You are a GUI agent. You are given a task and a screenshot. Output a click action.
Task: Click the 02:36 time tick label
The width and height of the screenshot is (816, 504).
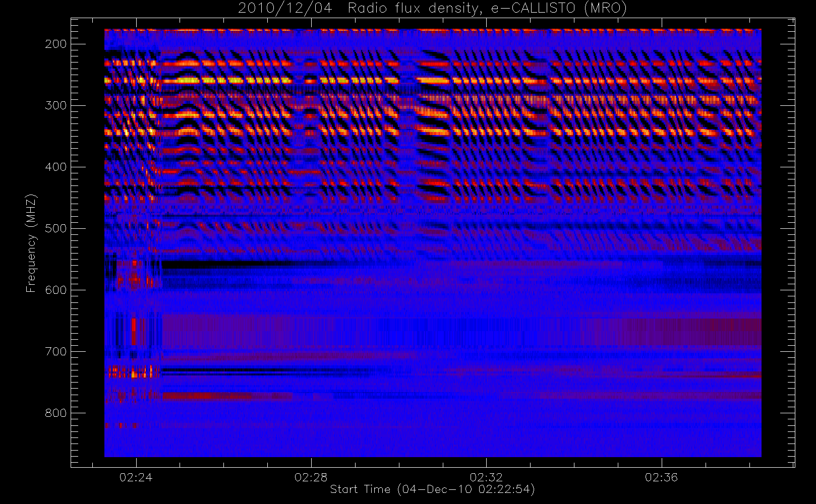coord(661,477)
